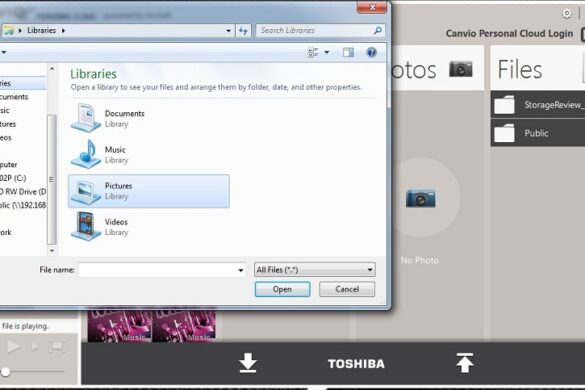Image resolution: width=585 pixels, height=390 pixels.
Task: Click the second Music thumbnail
Action: point(184,325)
